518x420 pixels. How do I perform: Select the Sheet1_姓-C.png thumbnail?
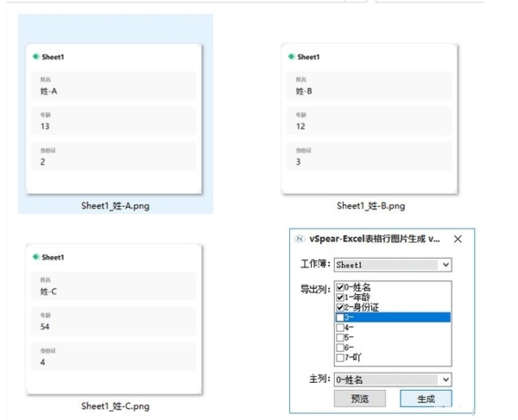(x=114, y=319)
